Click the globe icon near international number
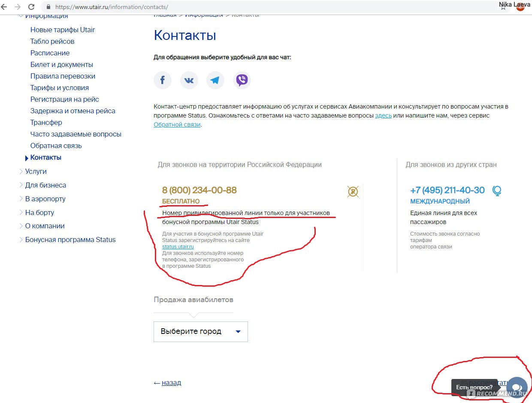The height and width of the screenshot is (403, 532). (x=497, y=191)
